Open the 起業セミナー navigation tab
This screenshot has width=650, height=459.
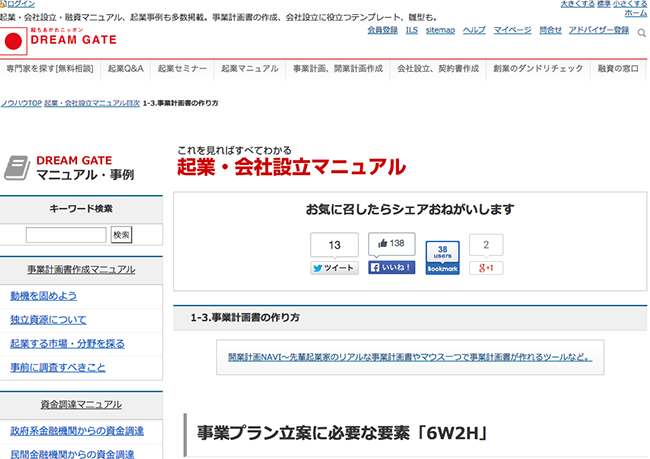(x=182, y=69)
